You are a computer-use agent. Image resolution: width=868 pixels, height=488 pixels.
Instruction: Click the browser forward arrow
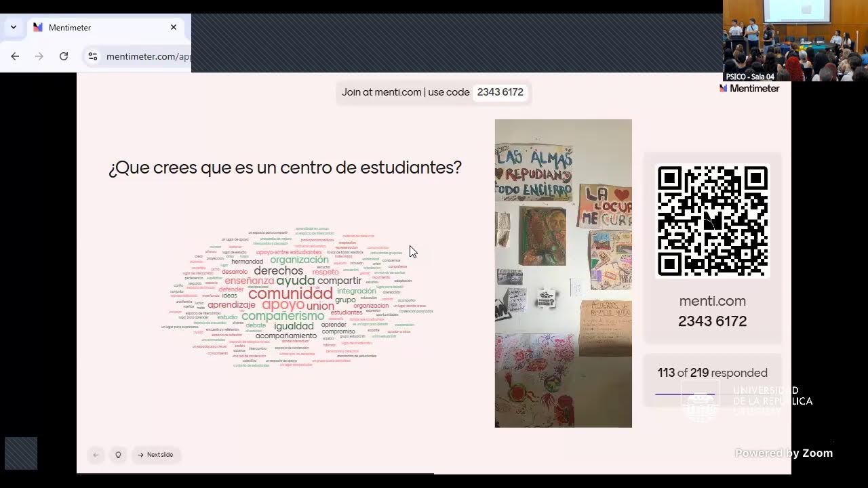click(39, 56)
